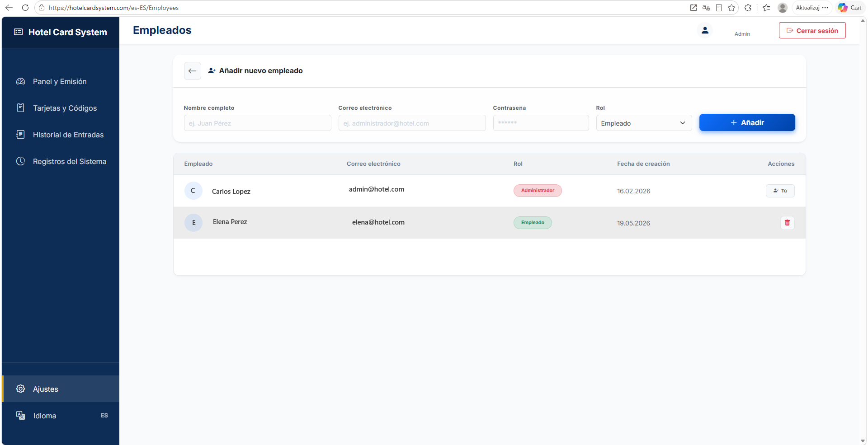Click the Hotel Card System logo icon
Image resolution: width=868 pixels, height=445 pixels.
coord(19,32)
